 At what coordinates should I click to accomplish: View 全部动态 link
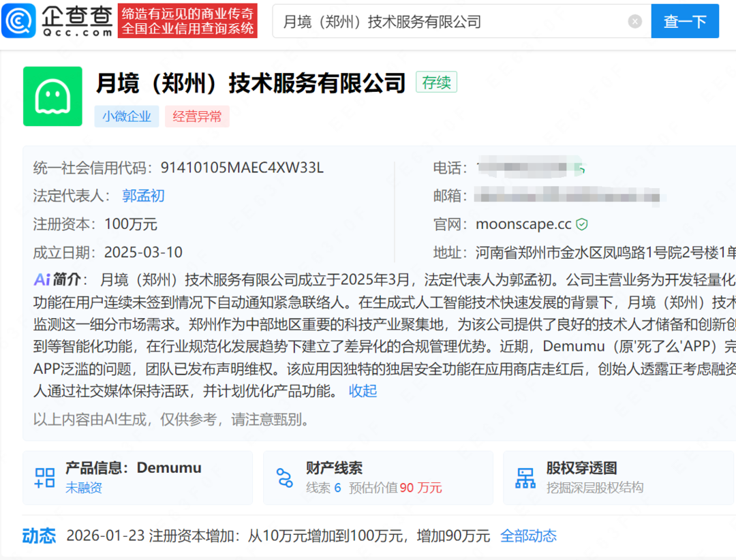(x=528, y=536)
